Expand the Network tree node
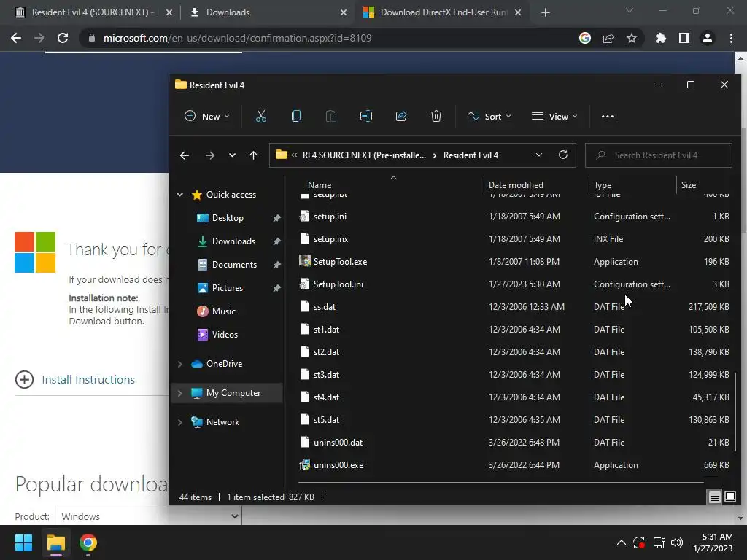747x560 pixels. [x=180, y=422]
